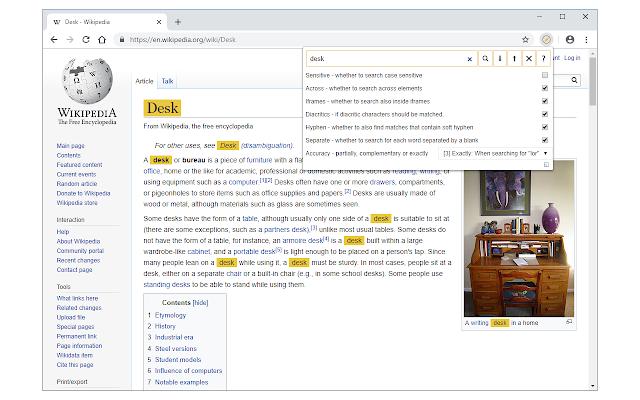
Task: Click the Wikipedia search magnifier icon
Action: (x=574, y=80)
